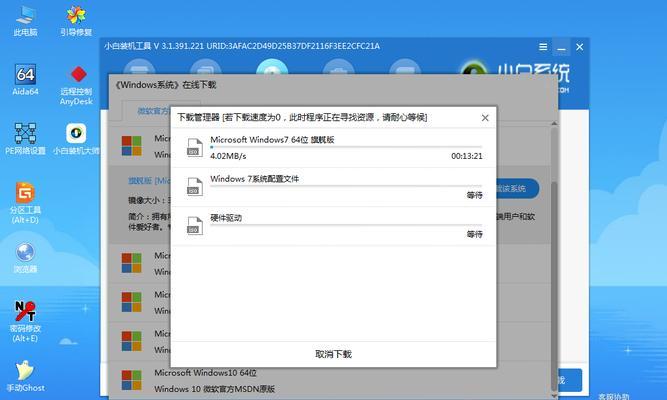Click 等待 status of 硬件驱动

[x=474, y=234]
